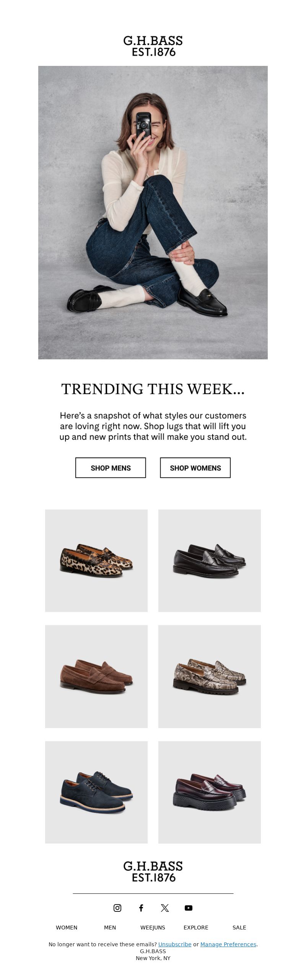
Task: Click the G.H.BASS logo at the top
Action: tap(153, 46)
